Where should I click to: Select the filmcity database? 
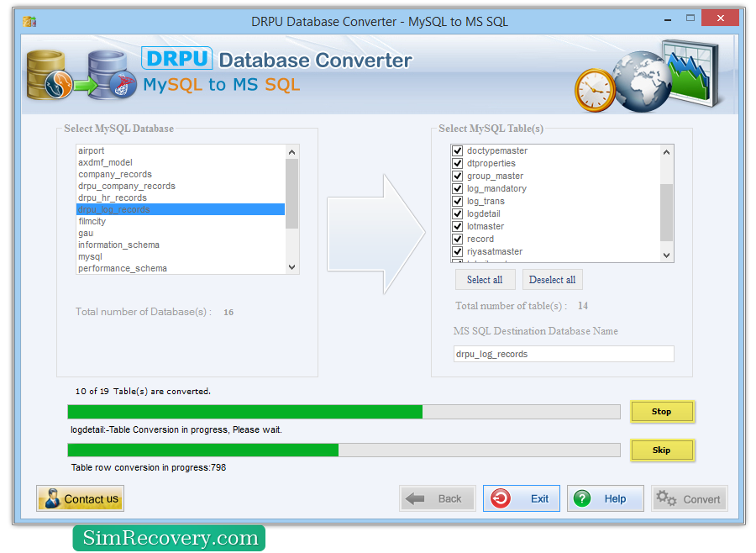[x=181, y=221]
